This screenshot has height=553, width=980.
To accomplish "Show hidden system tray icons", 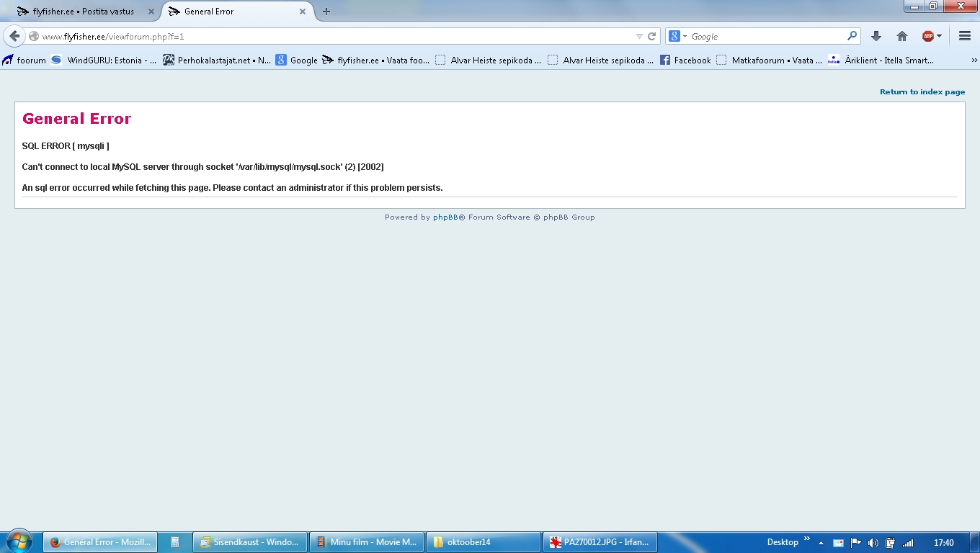I will point(821,543).
